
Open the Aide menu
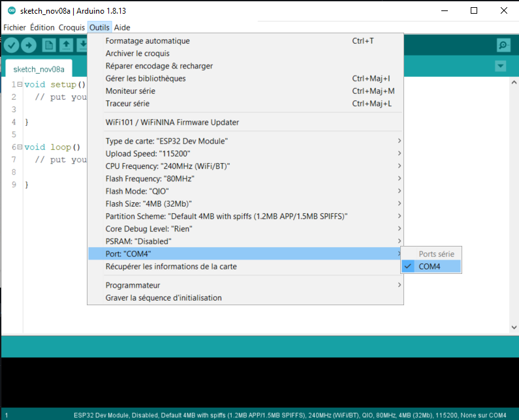point(122,27)
